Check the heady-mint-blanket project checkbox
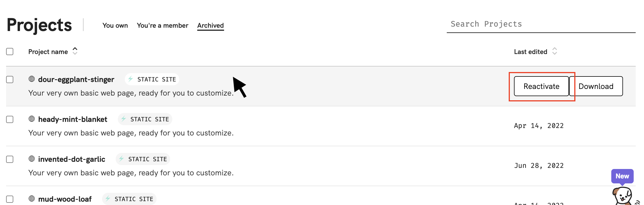 click(10, 120)
